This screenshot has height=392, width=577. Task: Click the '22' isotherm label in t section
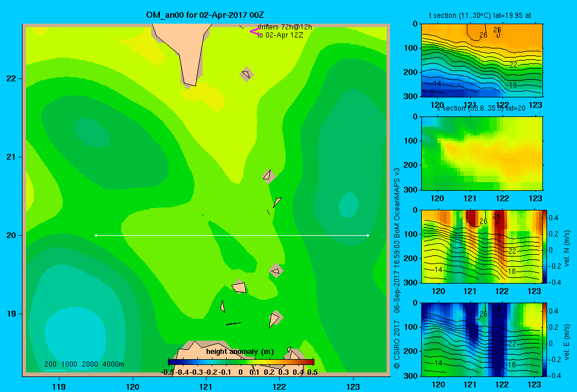tap(514, 65)
